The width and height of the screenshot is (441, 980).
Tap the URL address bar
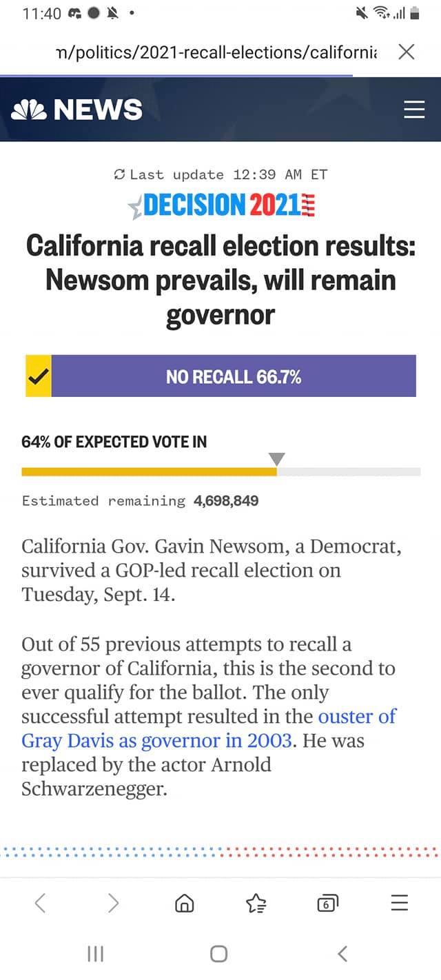point(219,52)
